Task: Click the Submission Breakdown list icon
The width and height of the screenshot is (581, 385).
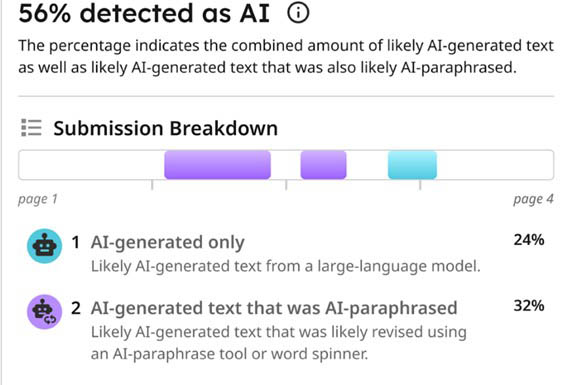Action: point(31,128)
